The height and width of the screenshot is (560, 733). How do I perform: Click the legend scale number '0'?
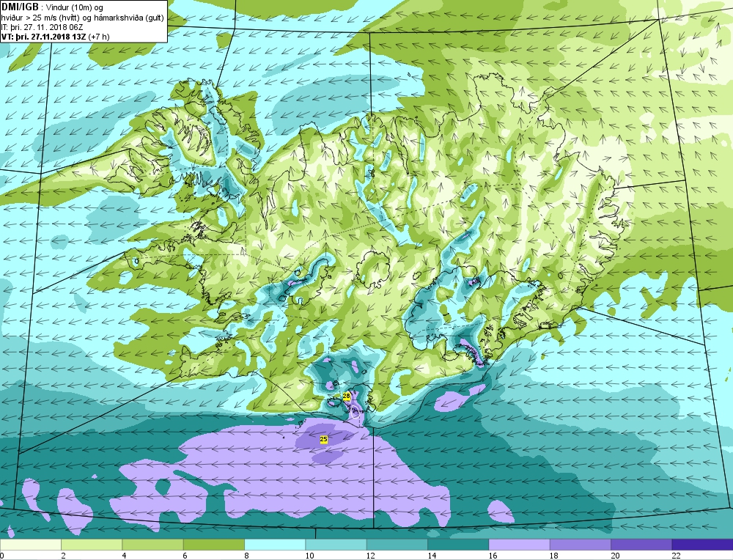(x=2, y=556)
